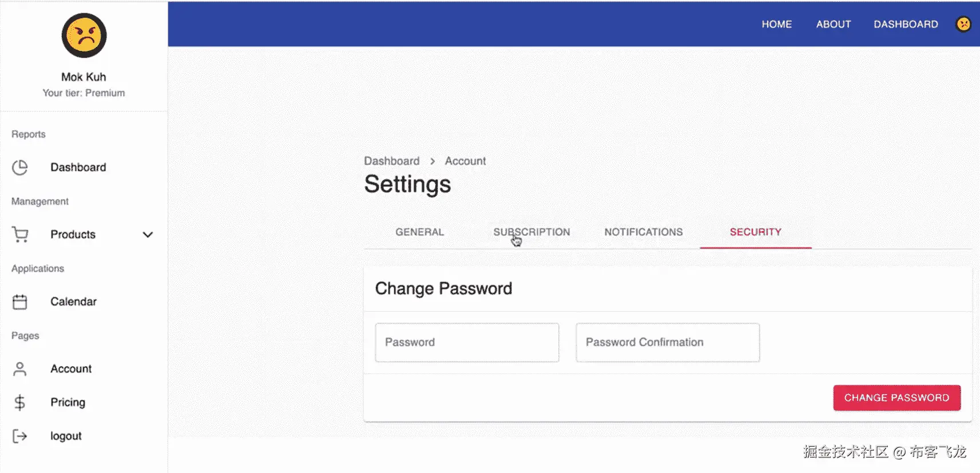The height and width of the screenshot is (473, 980).
Task: Select the Notifications tab
Action: pos(643,232)
